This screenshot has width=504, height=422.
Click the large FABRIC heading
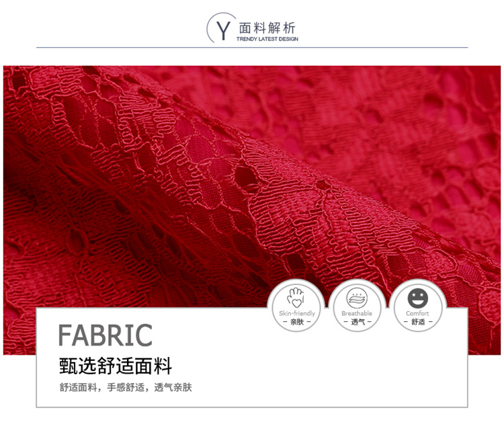[x=105, y=335]
